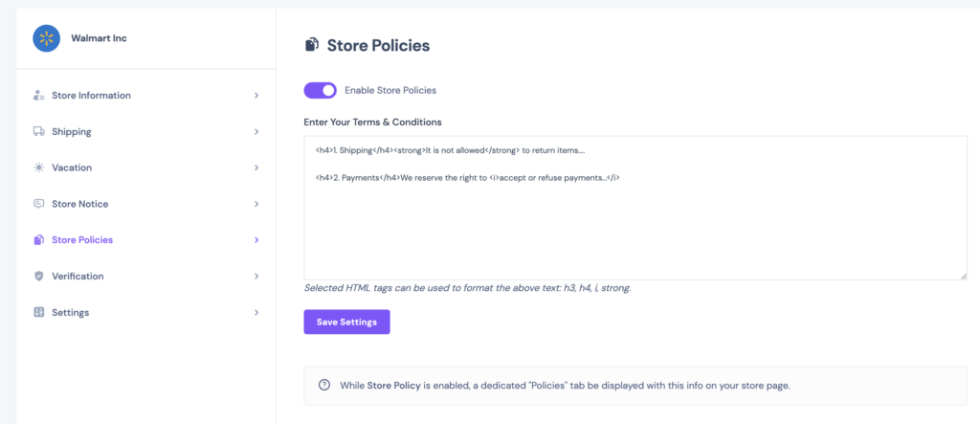Click inside the Terms & Conditions text area

pos(635,208)
